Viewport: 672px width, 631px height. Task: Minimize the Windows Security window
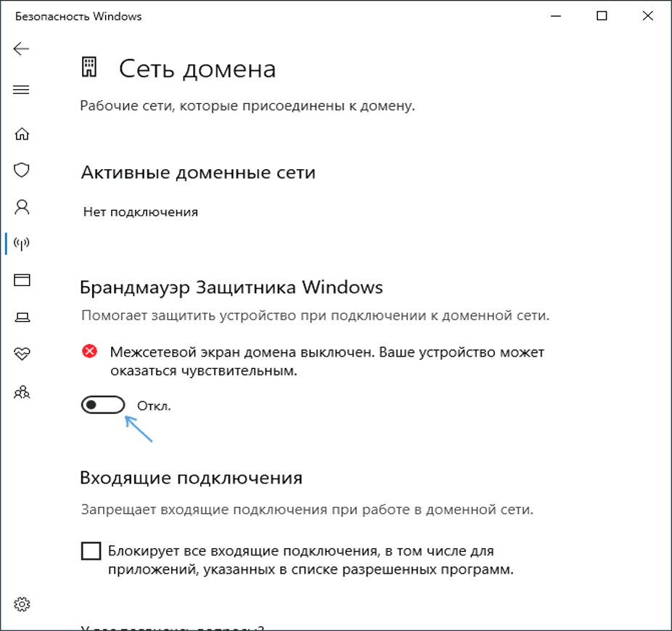[x=556, y=16]
